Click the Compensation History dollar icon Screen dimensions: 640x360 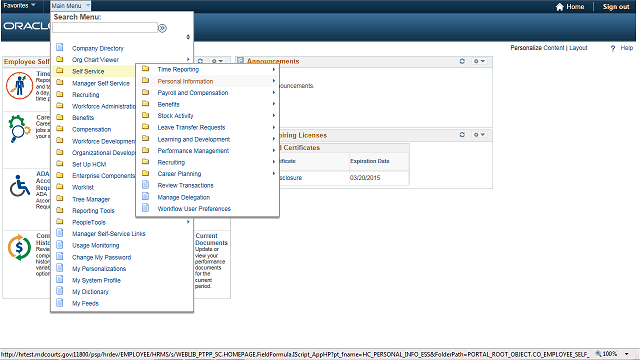[x=19, y=247]
